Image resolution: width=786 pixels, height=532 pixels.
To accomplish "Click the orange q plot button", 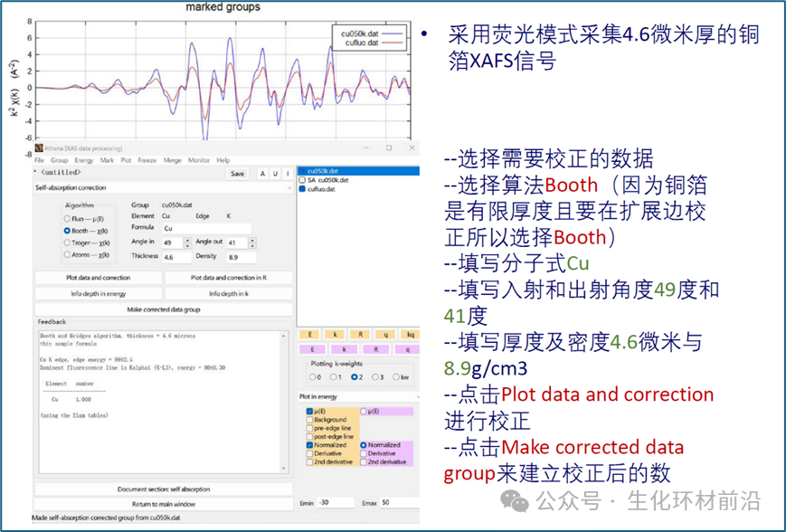I will tap(385, 335).
